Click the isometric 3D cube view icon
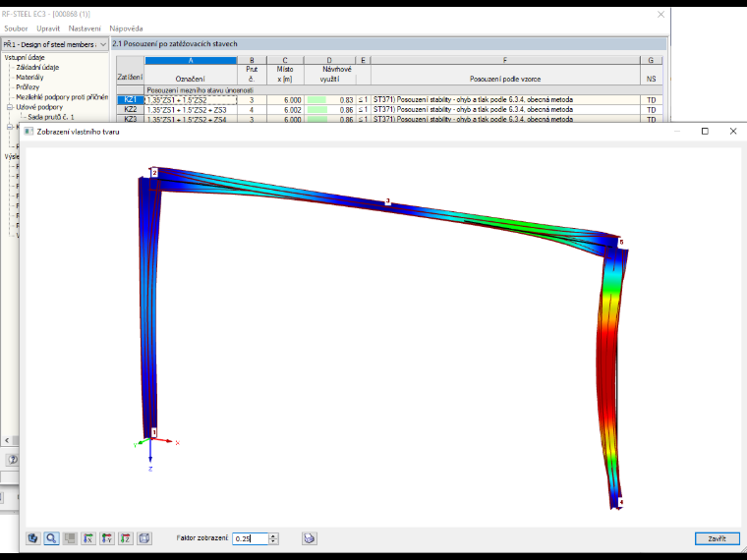 tap(144, 538)
